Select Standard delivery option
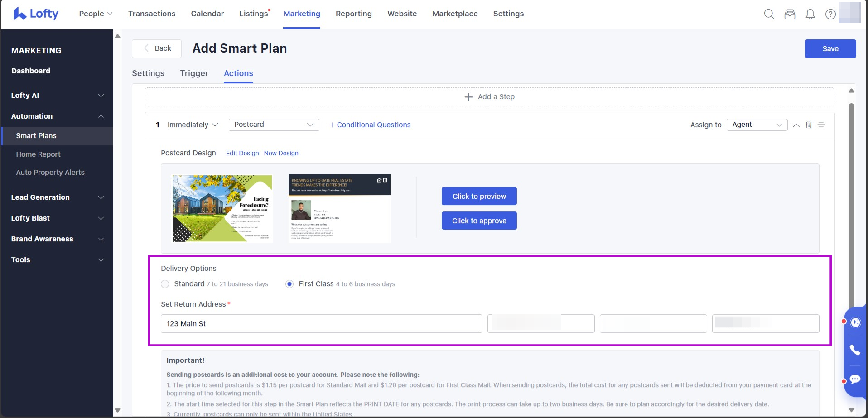 (x=165, y=284)
